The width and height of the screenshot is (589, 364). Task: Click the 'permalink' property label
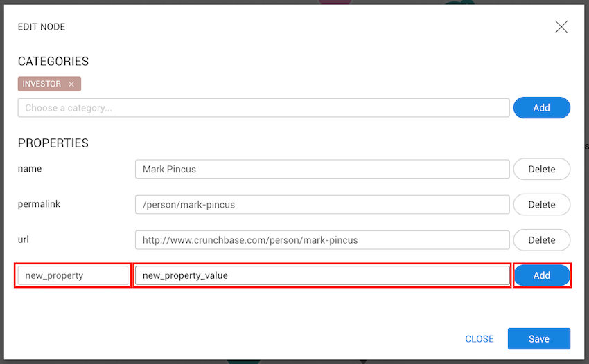tap(37, 204)
